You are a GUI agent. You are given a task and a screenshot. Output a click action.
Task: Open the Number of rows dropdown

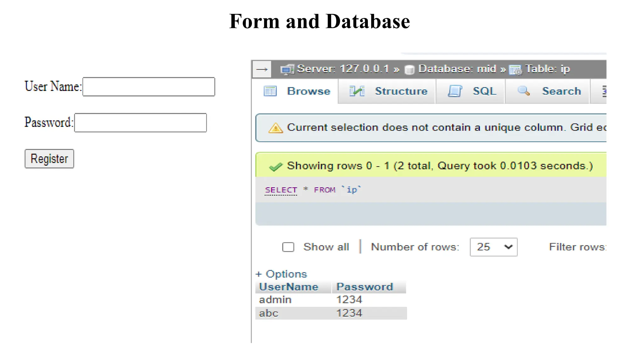coord(494,247)
